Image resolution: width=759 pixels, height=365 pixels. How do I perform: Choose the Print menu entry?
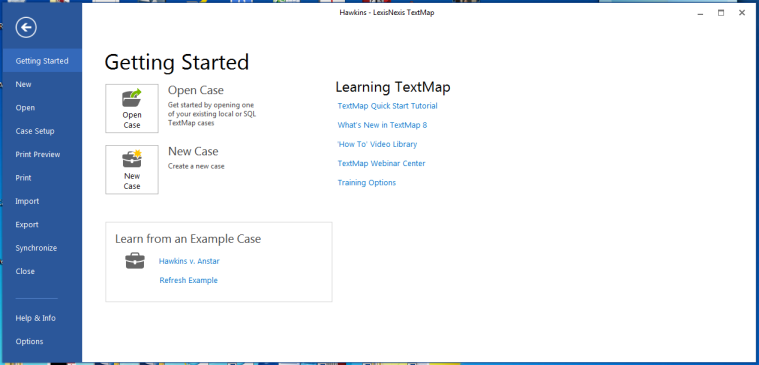(x=23, y=178)
